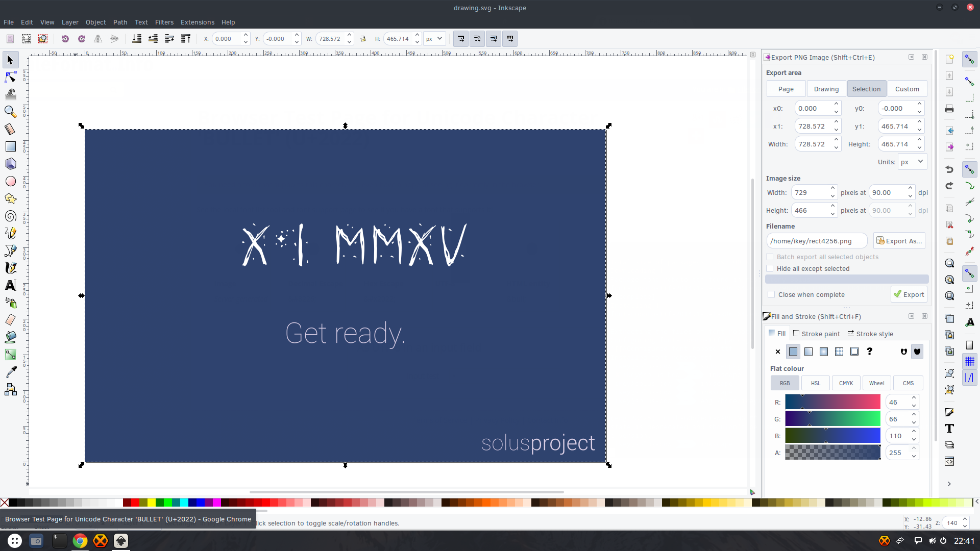This screenshot has width=980, height=551.
Task: Select the Dropper color picker tool
Action: coord(10,372)
